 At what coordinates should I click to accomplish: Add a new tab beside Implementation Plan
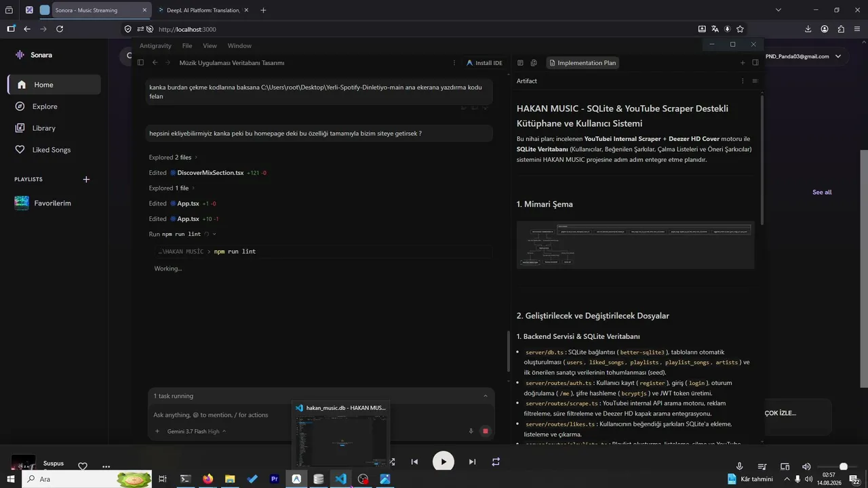pos(743,62)
